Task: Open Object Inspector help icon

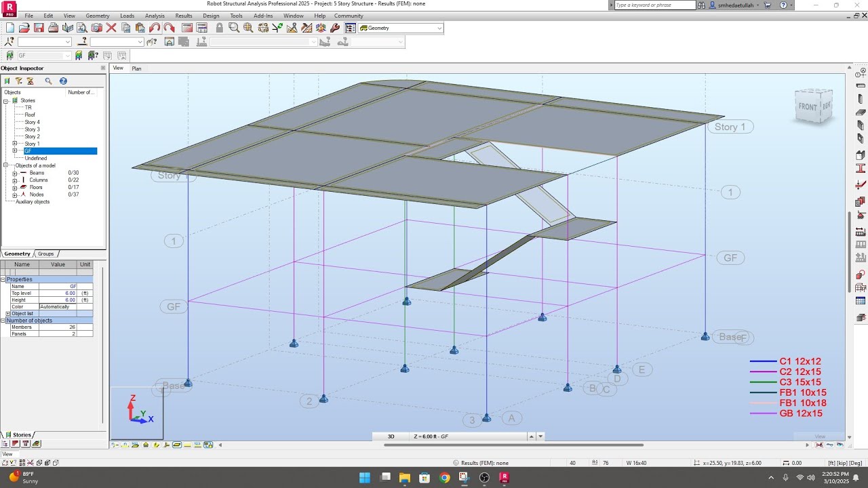Action: click(x=63, y=81)
